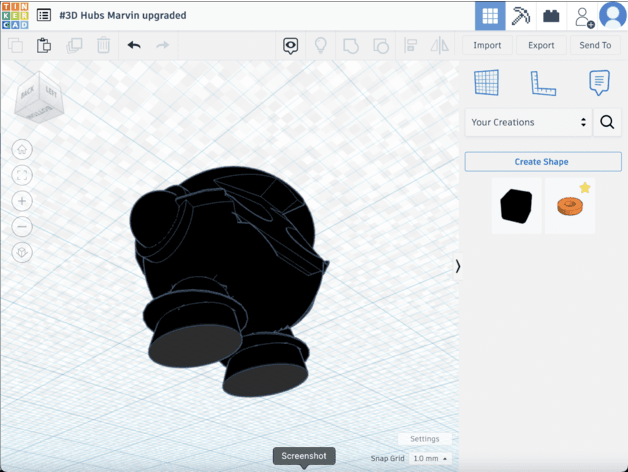Click the Ungroup shapes icon
The image size is (628, 472).
pos(381,46)
